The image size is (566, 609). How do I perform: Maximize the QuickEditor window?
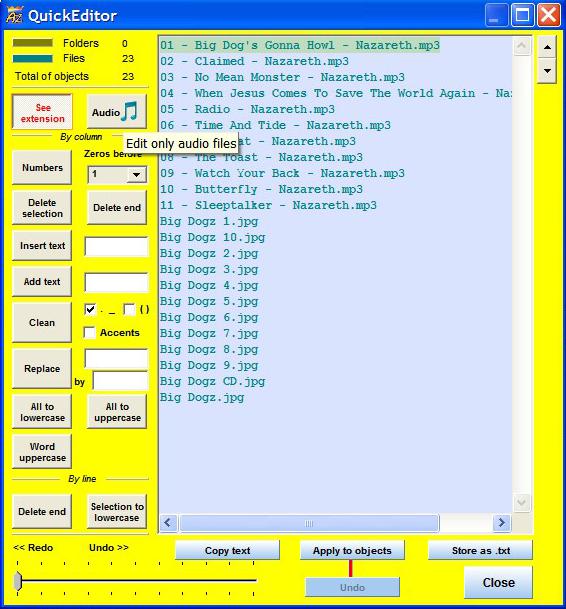coord(522,16)
